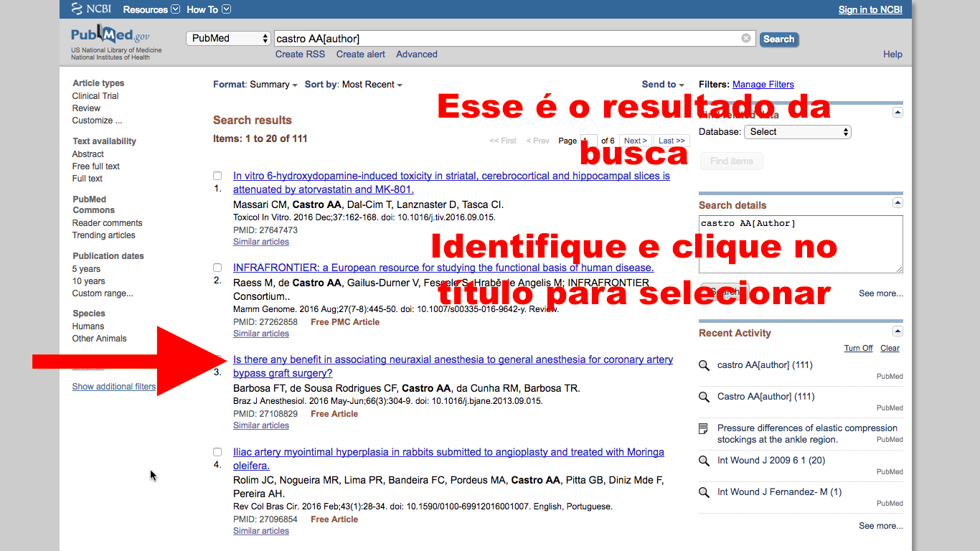
Task: Click document icon beside Pressure differences entry
Action: pos(705,428)
